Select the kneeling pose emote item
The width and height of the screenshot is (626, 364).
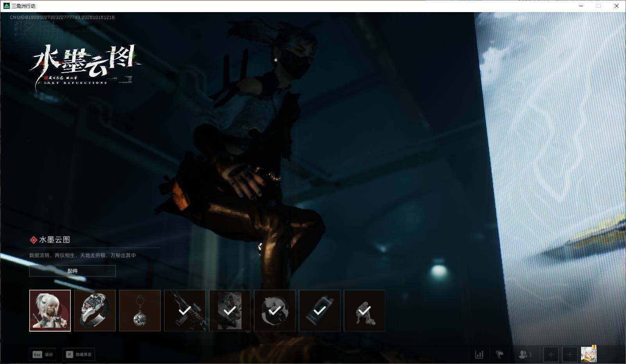365,310
